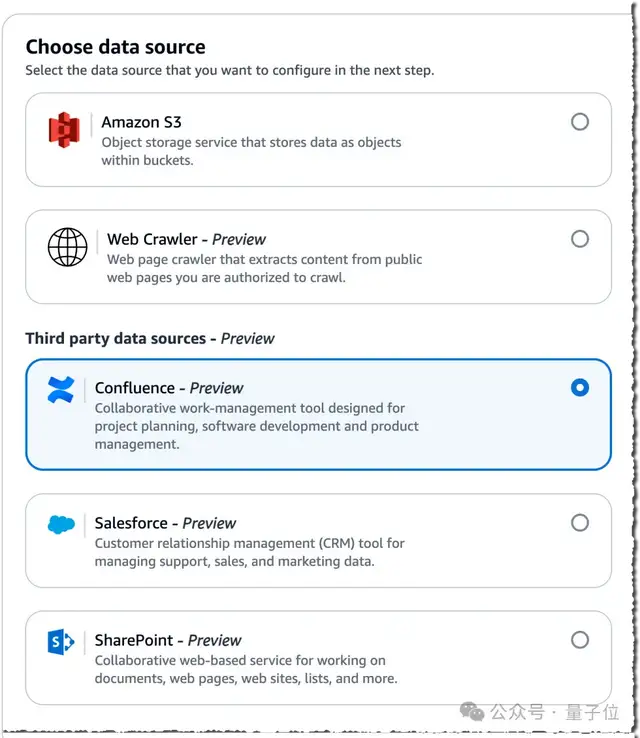
Task: Click the Web Crawler - Preview title
Action: pyautogui.click(x=186, y=239)
